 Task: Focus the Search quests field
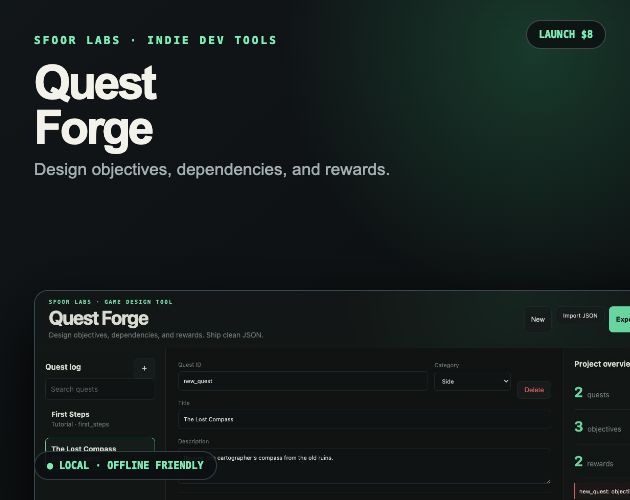click(100, 389)
